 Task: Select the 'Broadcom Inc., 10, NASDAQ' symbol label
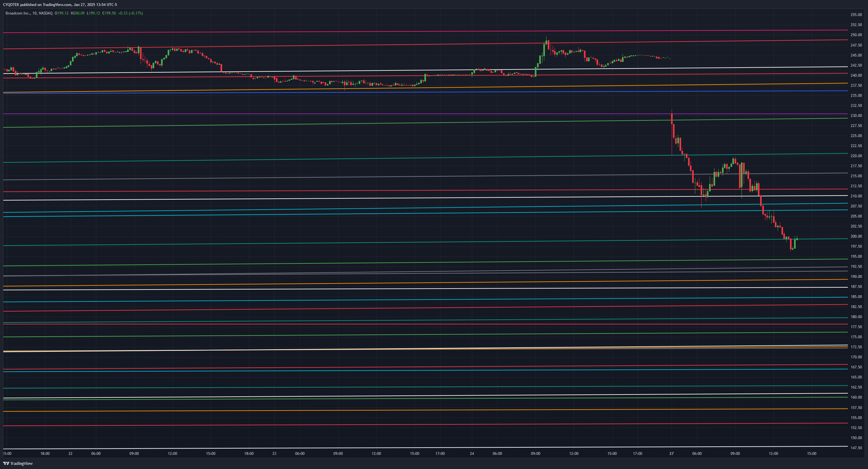29,13
